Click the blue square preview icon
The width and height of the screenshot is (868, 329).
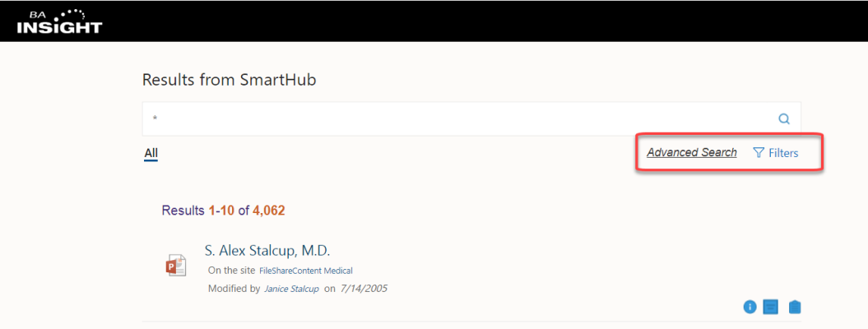[771, 307]
